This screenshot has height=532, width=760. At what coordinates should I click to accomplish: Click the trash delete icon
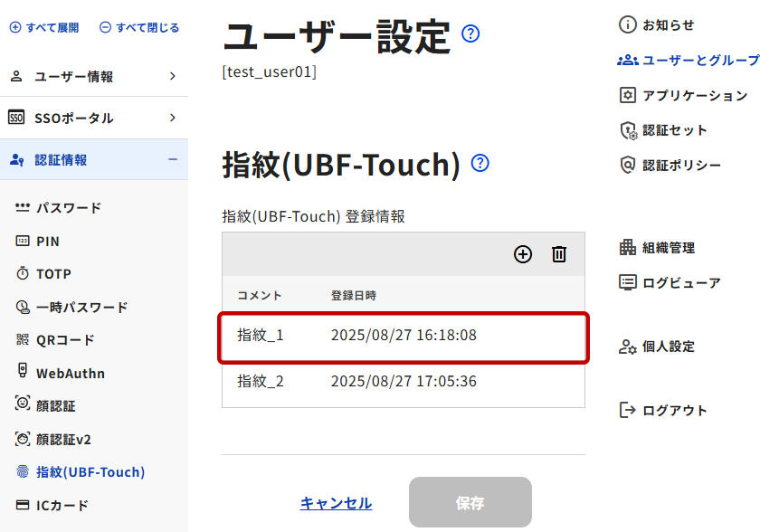(x=559, y=254)
